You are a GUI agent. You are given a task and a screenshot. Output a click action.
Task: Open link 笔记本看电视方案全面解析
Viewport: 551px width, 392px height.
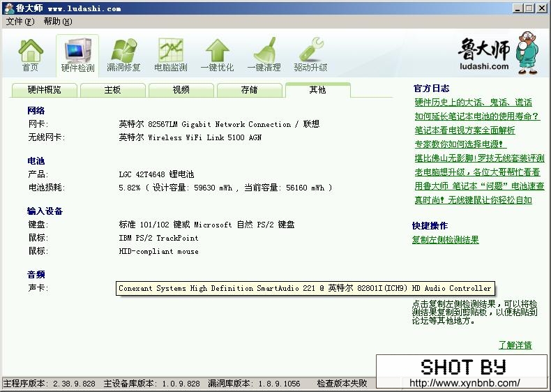pyautogui.click(x=465, y=130)
